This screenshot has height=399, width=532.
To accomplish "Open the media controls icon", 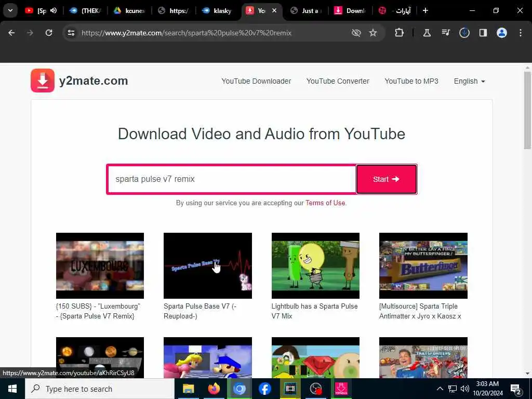I will tap(445, 33).
